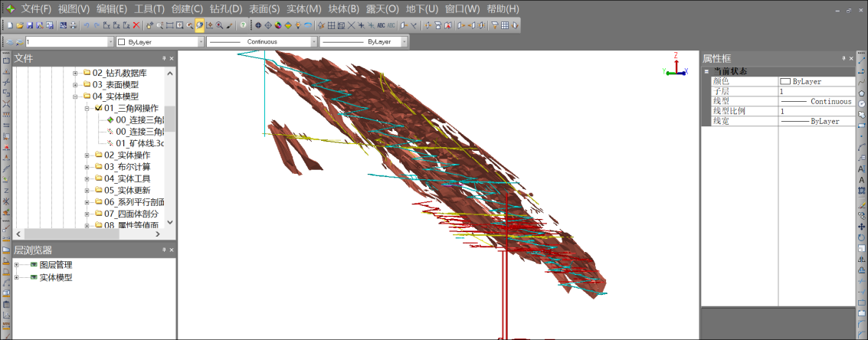868x340 pixels.
Task: Collapse the 当前状态 property group
Action: tap(706, 71)
